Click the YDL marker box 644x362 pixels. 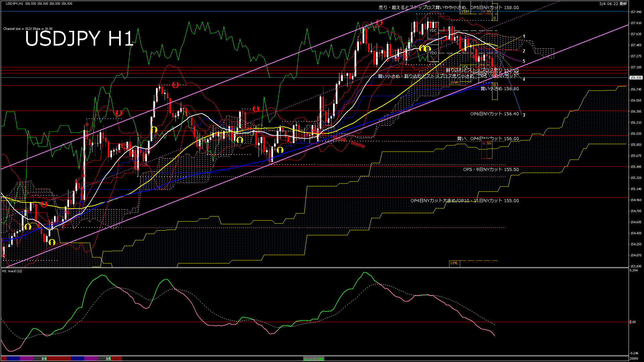tap(465, 67)
